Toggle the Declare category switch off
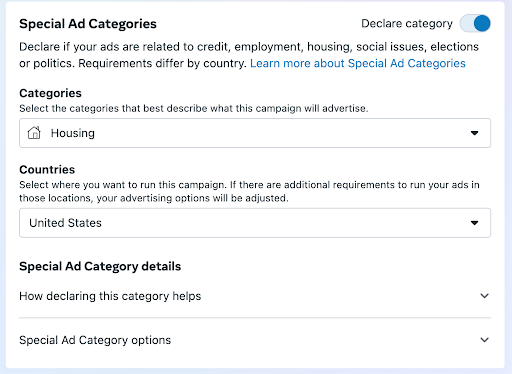Viewport: 512px width, 374px height. coord(475,23)
